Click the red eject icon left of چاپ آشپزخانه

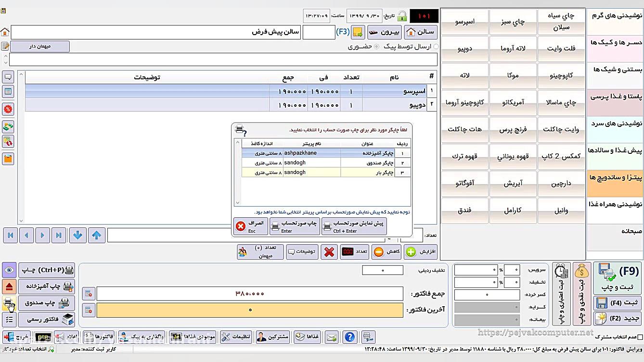(9, 287)
